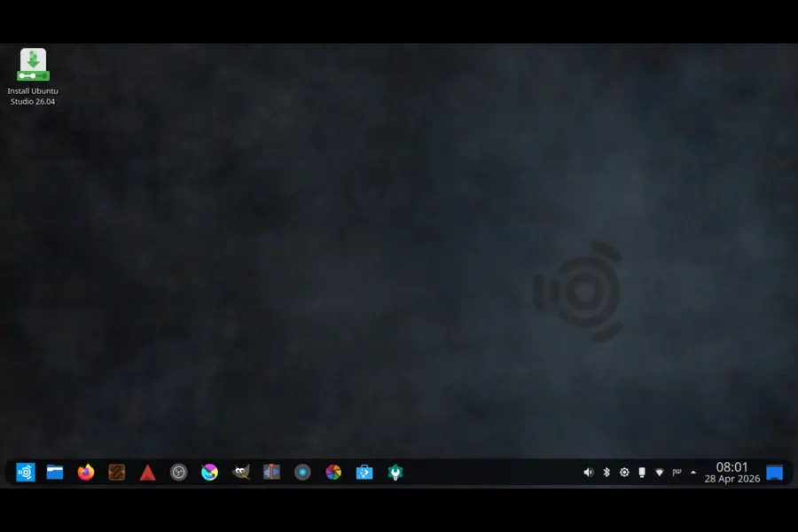Launch Ardour from the taskbar

(146, 473)
